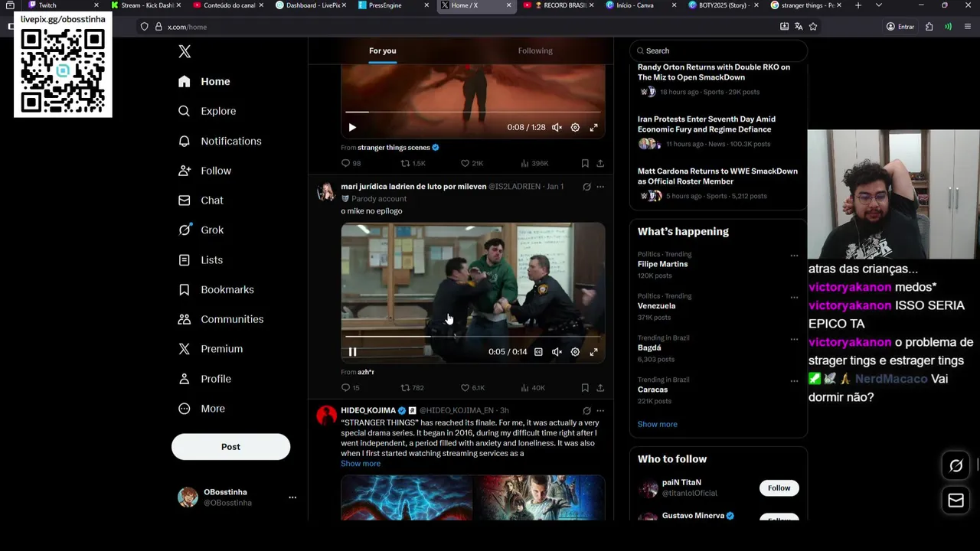The image size is (980, 551).
Task: Open more options for Caracas trend
Action: pyautogui.click(x=794, y=381)
